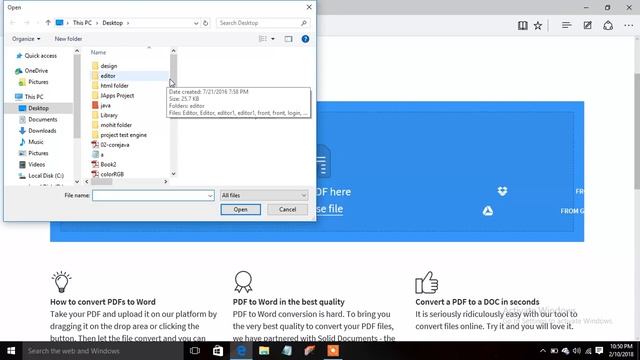The height and width of the screenshot is (360, 640).
Task: Open Edge More actions ellipsis menu
Action: pos(629,25)
